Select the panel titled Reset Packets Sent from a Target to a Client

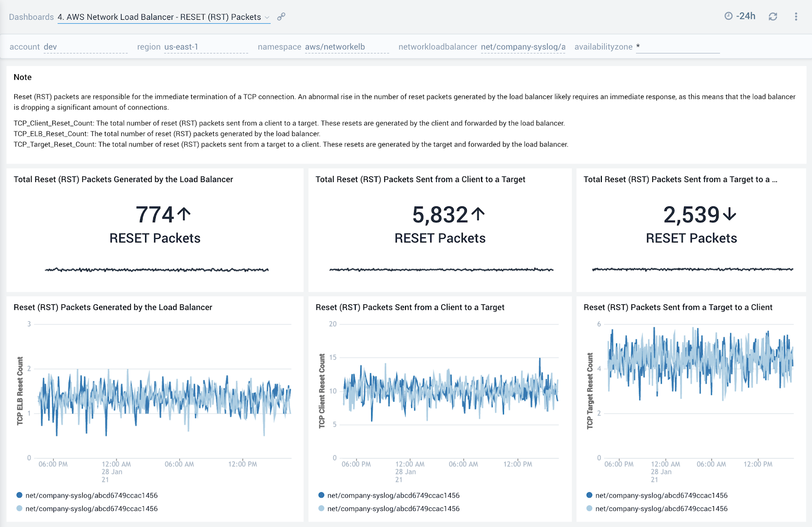[678, 307]
